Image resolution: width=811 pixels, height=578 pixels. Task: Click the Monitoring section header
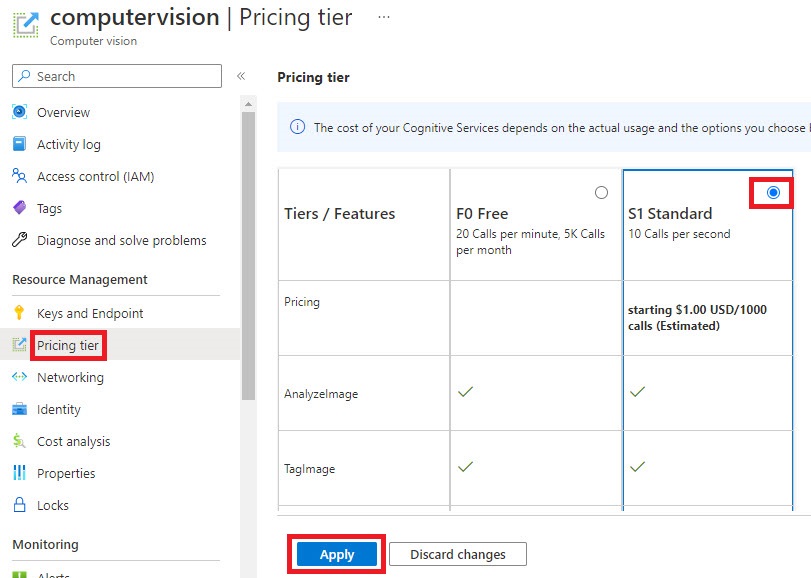[46, 544]
